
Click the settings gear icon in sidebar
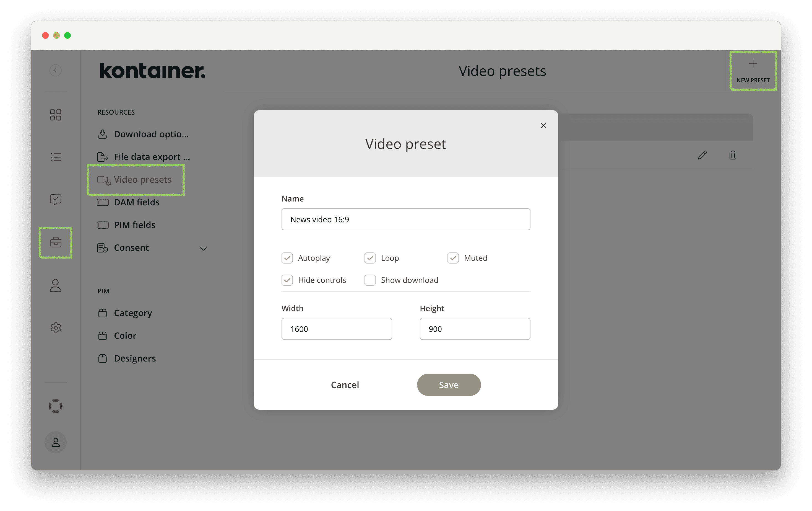point(56,328)
